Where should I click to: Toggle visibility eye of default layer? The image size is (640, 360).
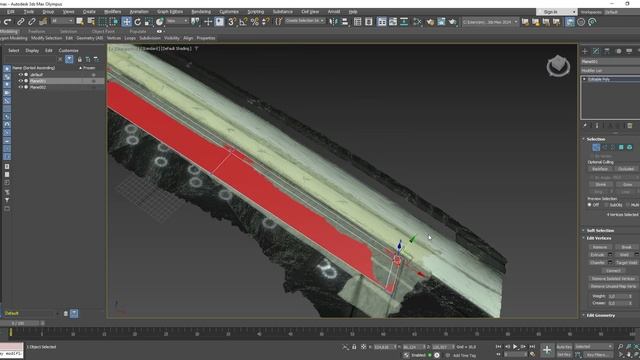(20, 75)
